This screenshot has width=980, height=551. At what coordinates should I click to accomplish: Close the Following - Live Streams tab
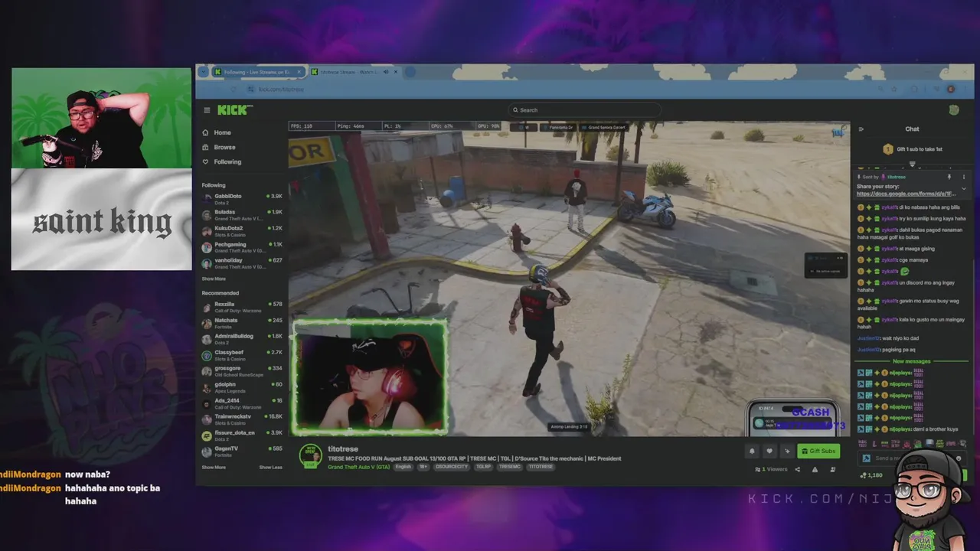point(300,72)
